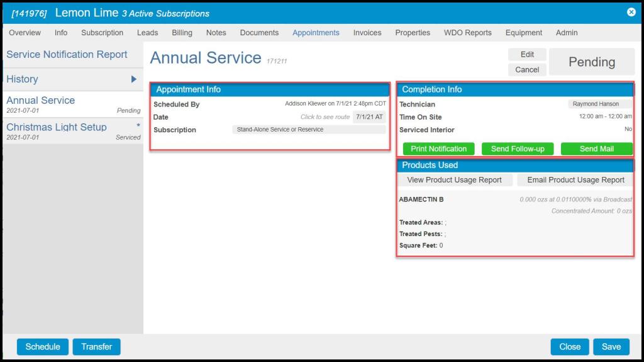This screenshot has height=362, width=644.
Task: Click the Print Notification button
Action: tap(438, 149)
